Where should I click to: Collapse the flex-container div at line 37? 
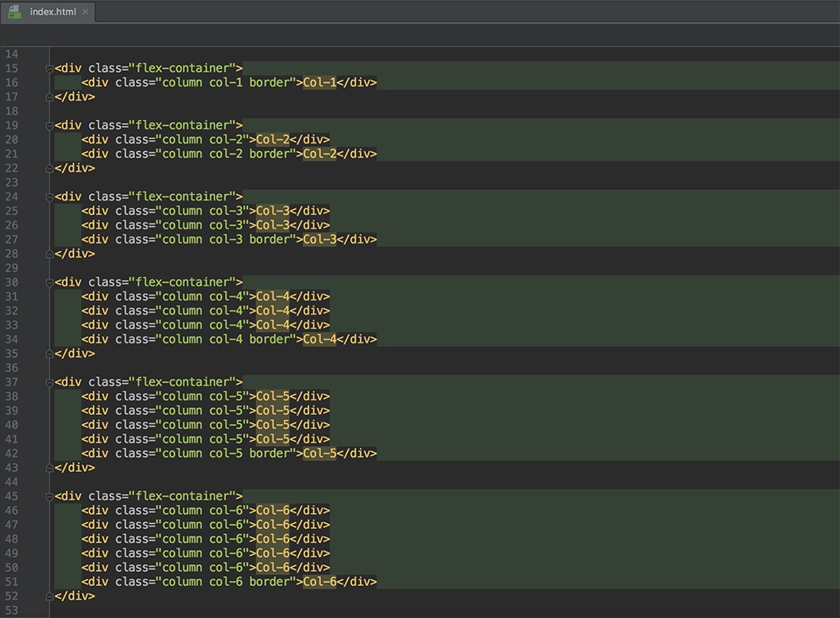click(x=50, y=382)
